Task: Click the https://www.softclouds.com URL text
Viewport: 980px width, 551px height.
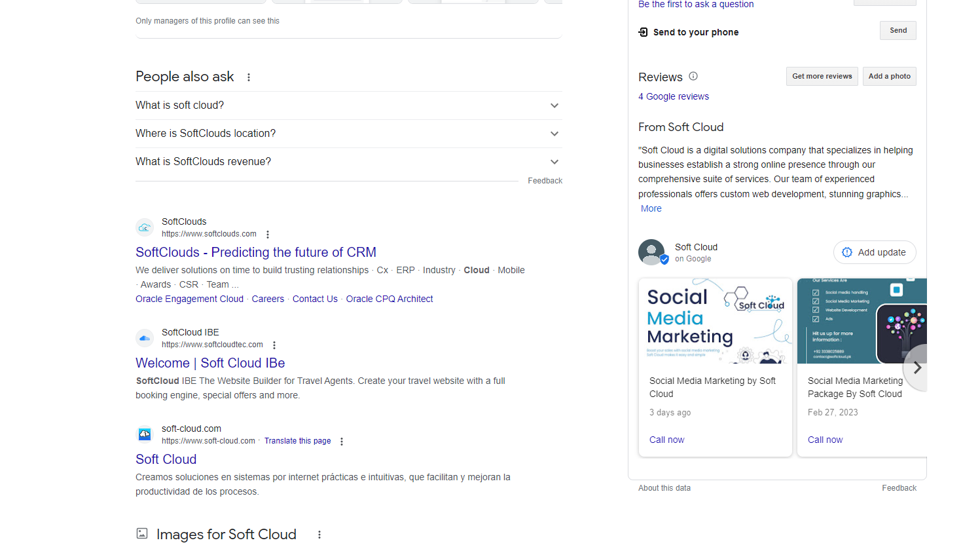Action: coord(209,234)
